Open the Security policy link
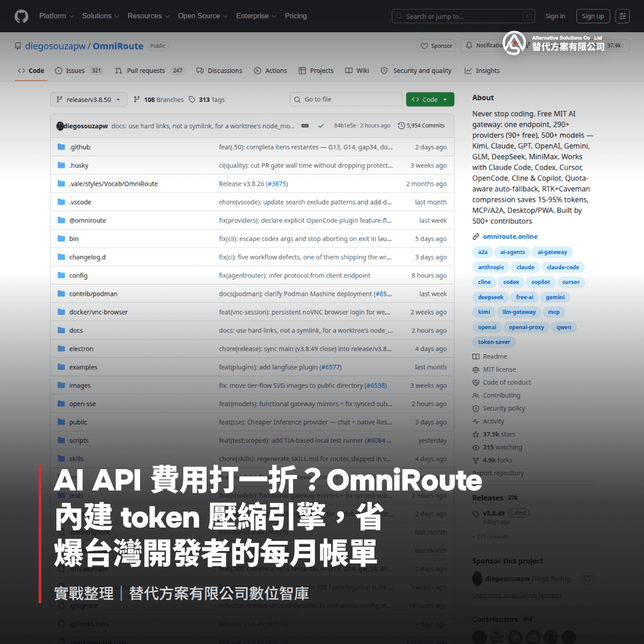Image resolution: width=644 pixels, height=644 pixels. click(499, 408)
